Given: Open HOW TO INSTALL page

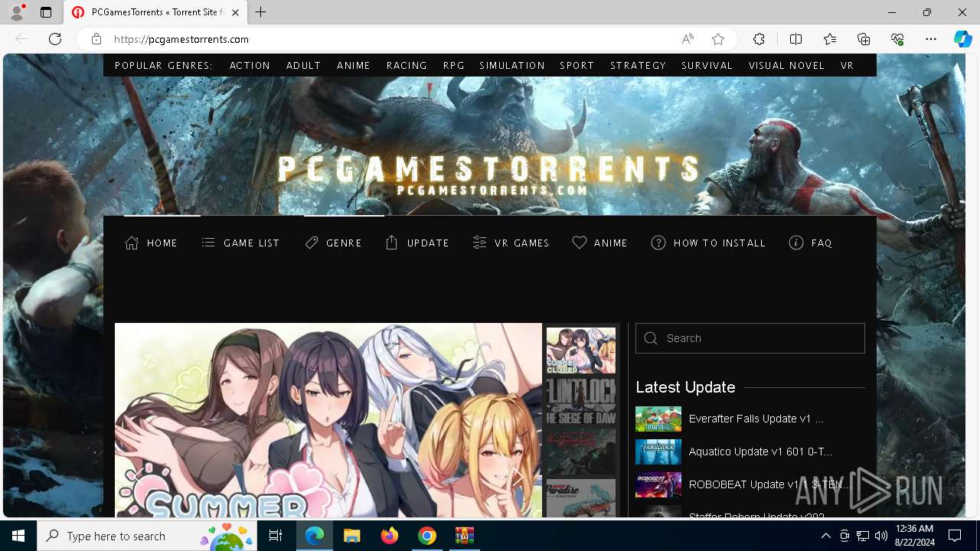Looking at the screenshot, I should tap(708, 243).
